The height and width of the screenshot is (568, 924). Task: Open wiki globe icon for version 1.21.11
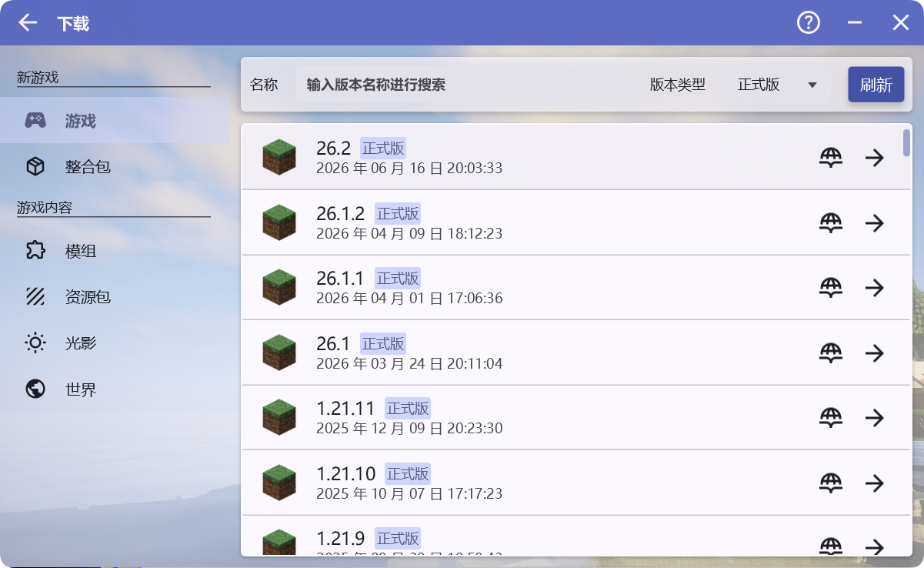point(831,418)
